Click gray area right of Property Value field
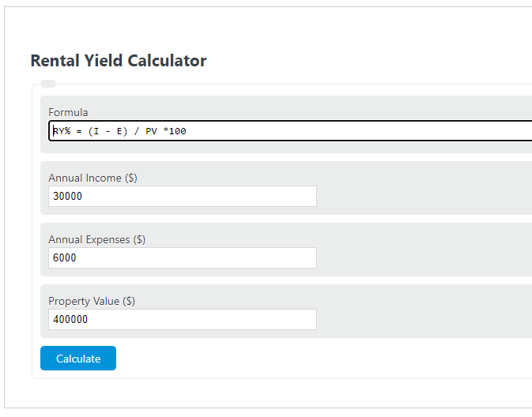The width and height of the screenshot is (532, 417). pyautogui.click(x=419, y=320)
